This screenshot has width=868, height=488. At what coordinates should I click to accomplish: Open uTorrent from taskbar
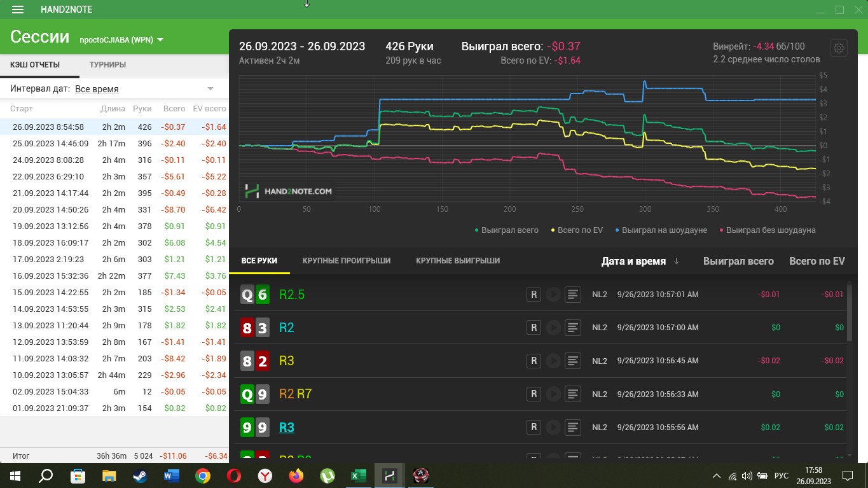[327, 475]
